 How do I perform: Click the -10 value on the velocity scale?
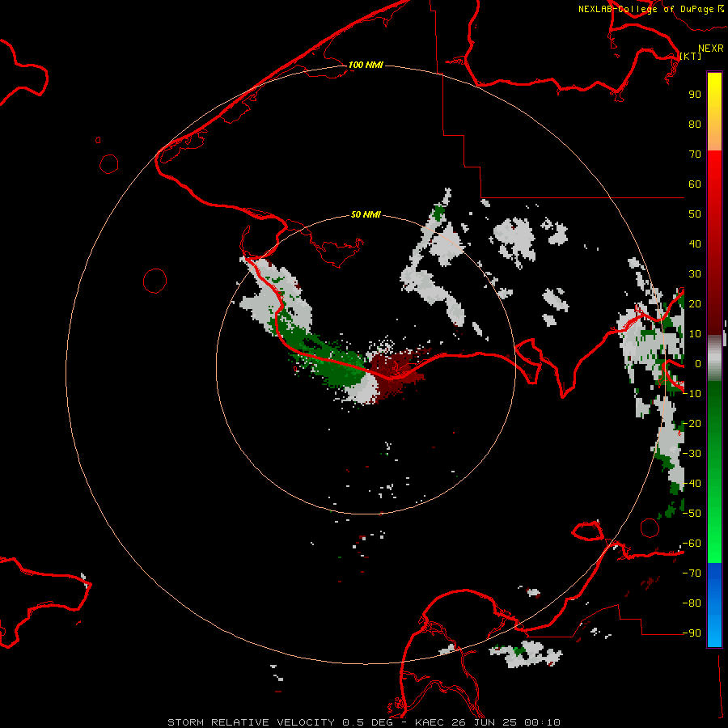pos(692,394)
